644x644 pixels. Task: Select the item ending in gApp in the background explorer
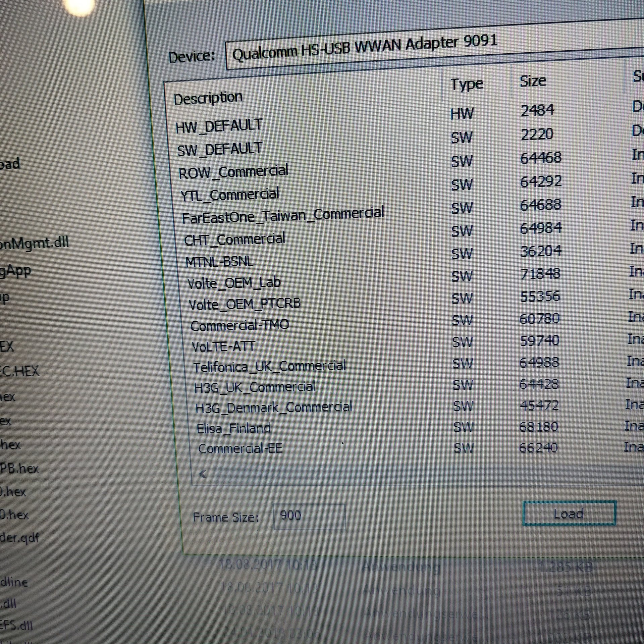point(15,271)
